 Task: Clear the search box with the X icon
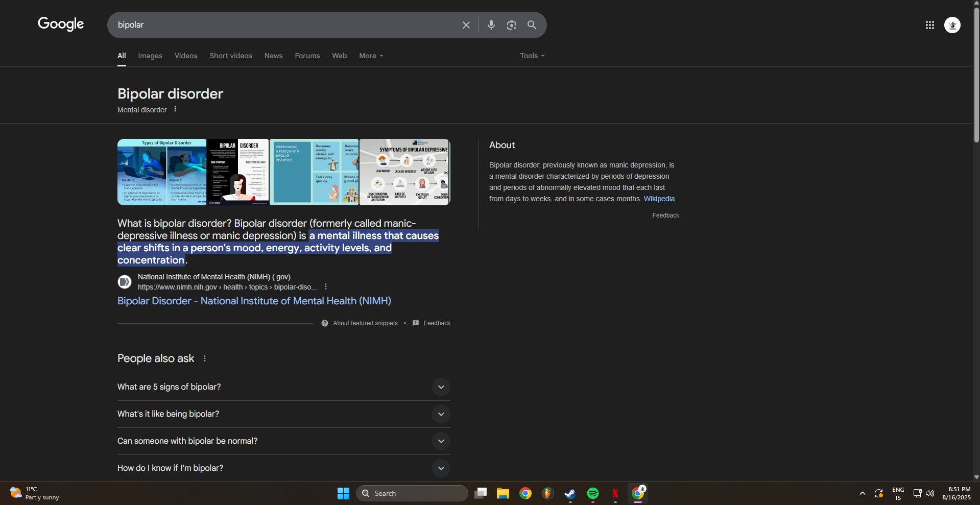[466, 25]
